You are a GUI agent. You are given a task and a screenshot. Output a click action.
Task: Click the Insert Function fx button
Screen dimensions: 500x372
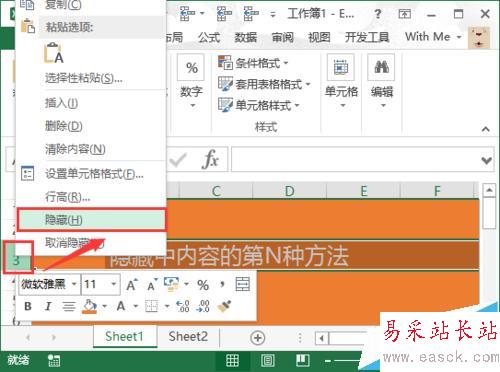pos(210,159)
